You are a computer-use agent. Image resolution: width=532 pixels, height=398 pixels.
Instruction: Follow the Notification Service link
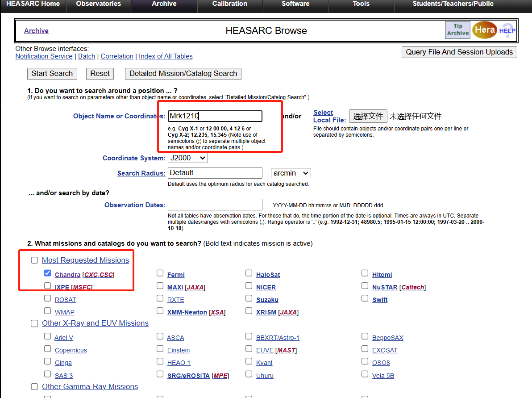click(44, 56)
